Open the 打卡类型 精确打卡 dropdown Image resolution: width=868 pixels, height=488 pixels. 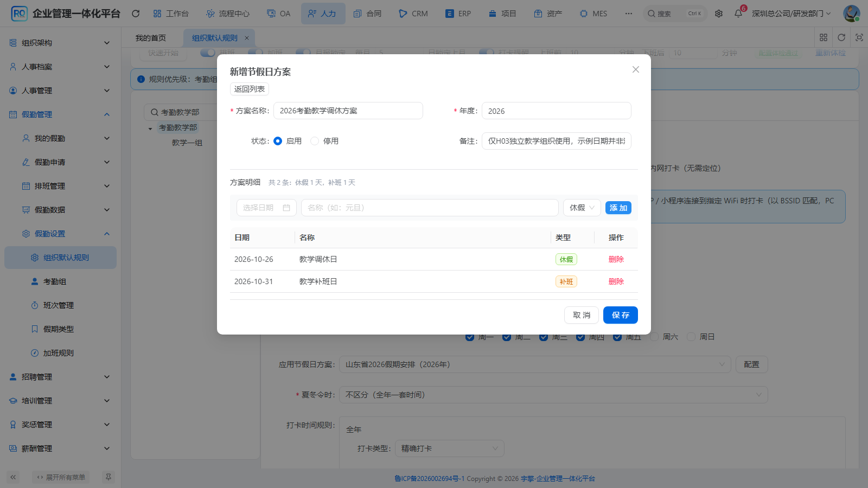click(x=450, y=448)
